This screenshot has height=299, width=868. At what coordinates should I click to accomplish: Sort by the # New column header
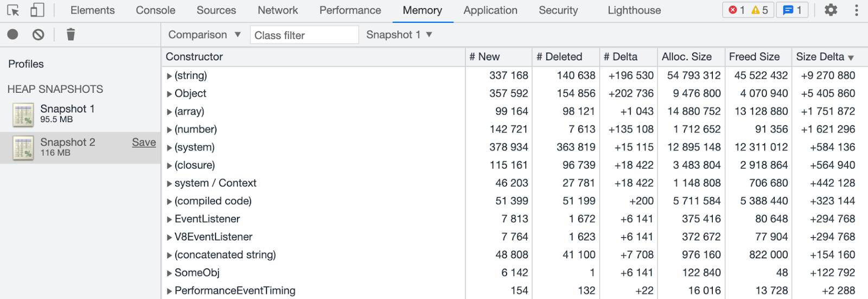point(499,57)
